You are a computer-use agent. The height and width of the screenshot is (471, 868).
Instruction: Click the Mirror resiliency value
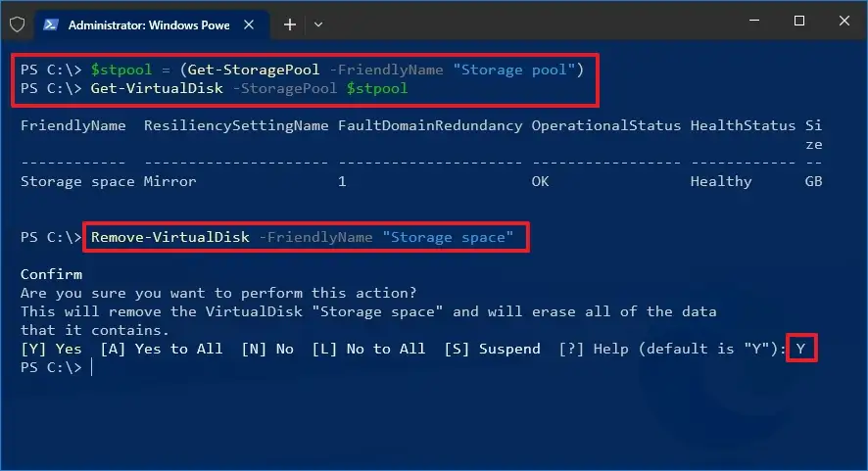coord(169,181)
